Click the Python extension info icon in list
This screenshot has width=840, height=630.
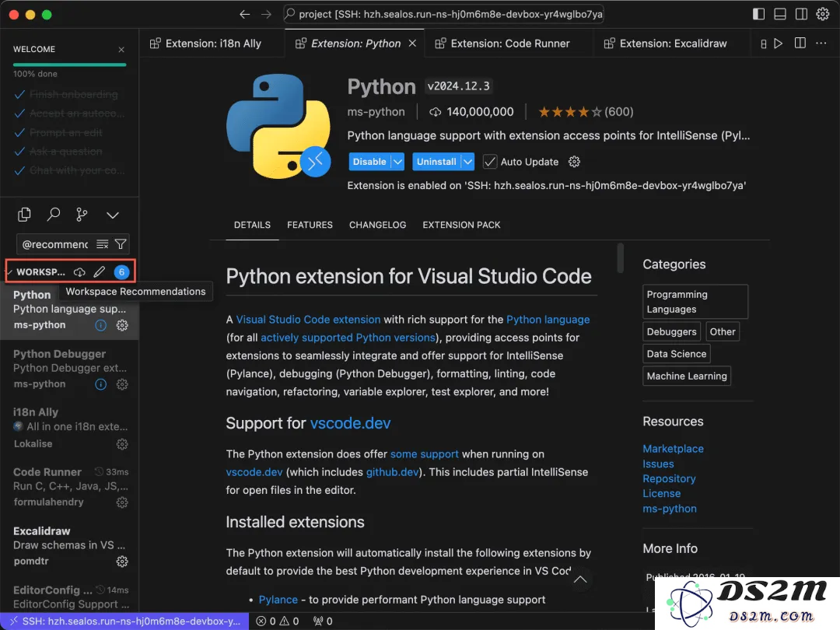(x=100, y=325)
